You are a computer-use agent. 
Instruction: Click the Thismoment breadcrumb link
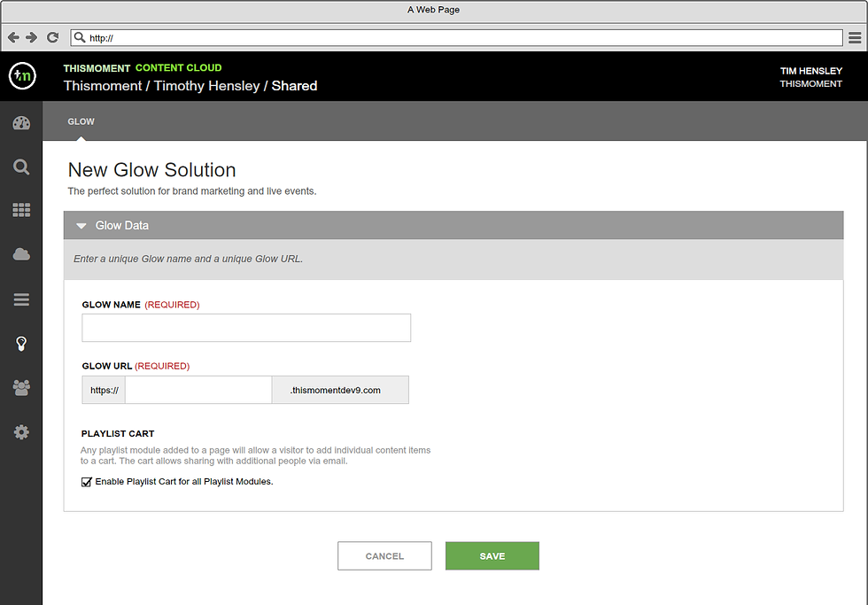pos(103,86)
